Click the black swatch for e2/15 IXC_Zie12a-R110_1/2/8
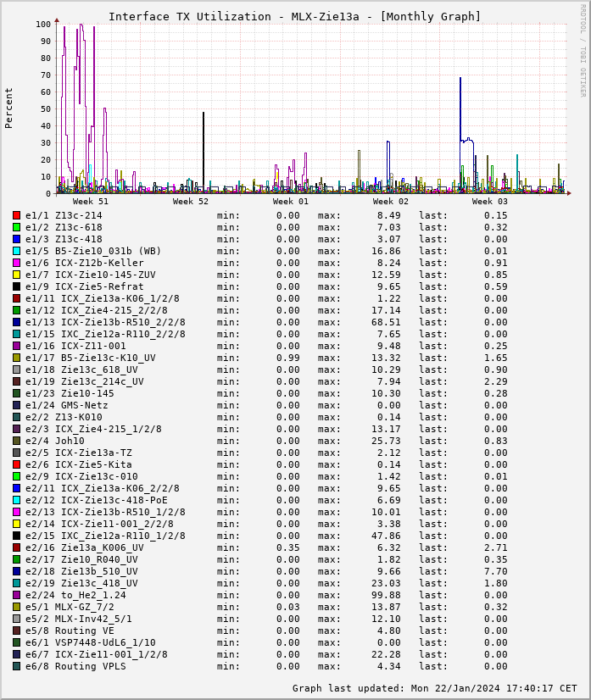 click(16, 536)
